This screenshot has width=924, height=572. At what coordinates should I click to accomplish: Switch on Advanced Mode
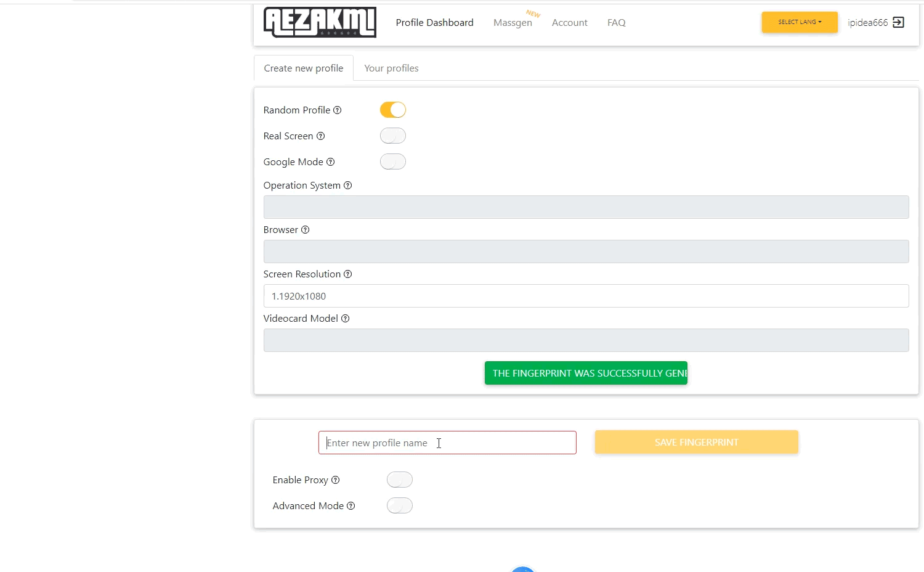click(x=400, y=505)
